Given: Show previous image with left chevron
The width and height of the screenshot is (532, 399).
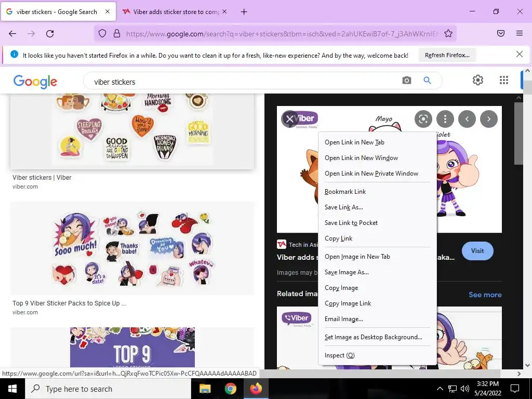Looking at the screenshot, I should tap(467, 119).
